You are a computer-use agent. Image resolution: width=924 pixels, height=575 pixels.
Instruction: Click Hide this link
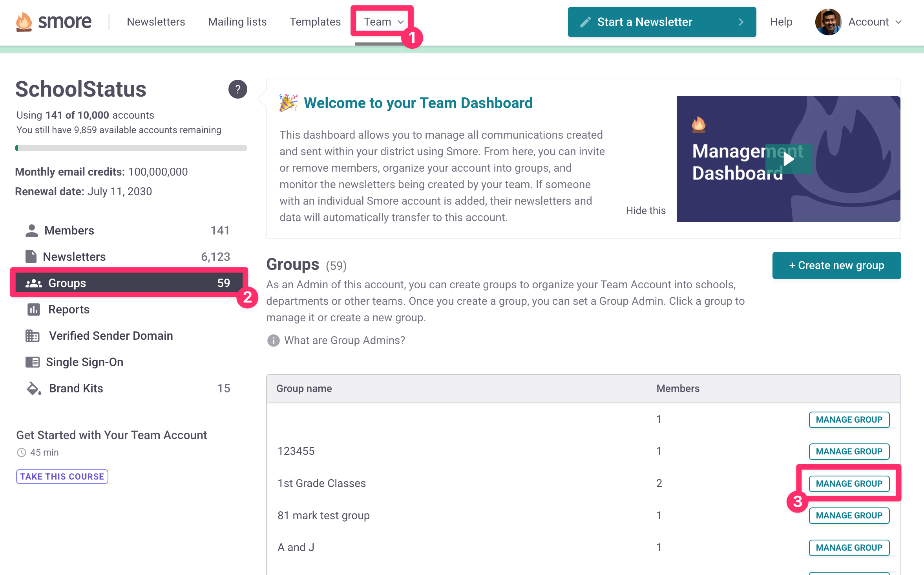(x=645, y=211)
